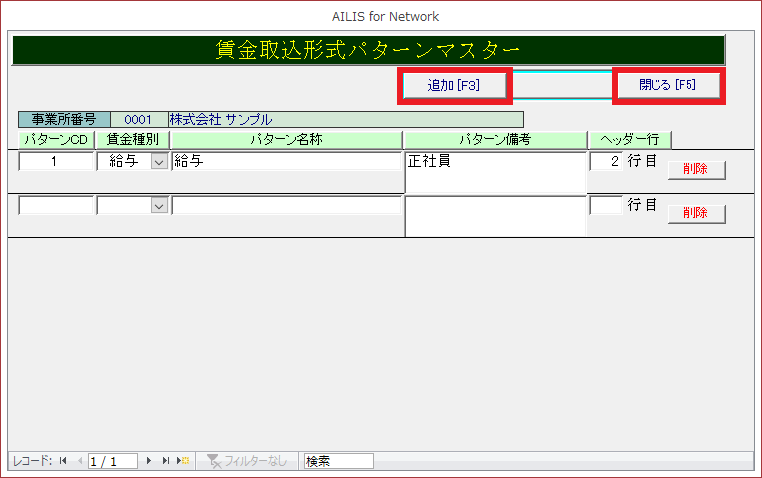Click the フィルターなし filter indicator
The image size is (762, 478).
[248, 461]
